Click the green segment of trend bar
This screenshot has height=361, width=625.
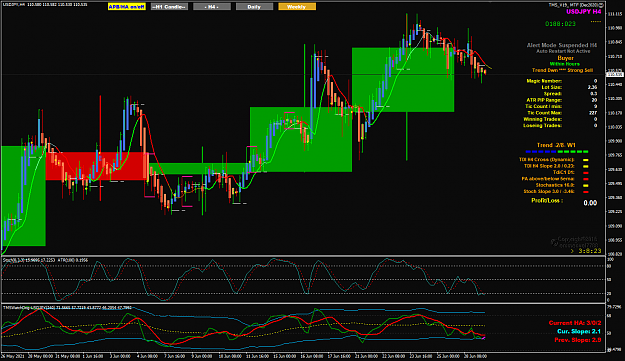[573, 152]
